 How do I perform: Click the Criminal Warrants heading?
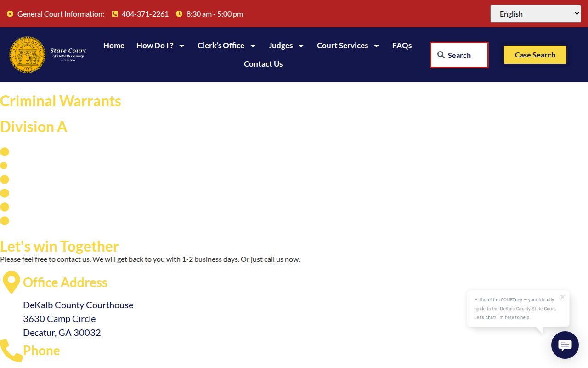coord(61,101)
